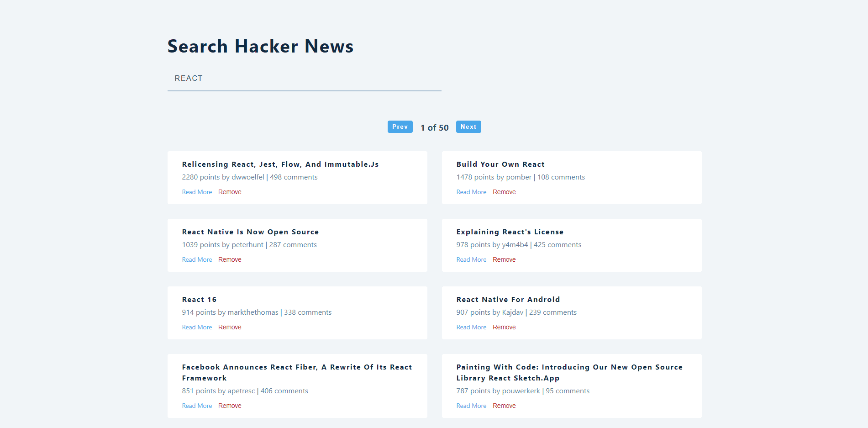Remove the Painting With Code story

pyautogui.click(x=504, y=406)
